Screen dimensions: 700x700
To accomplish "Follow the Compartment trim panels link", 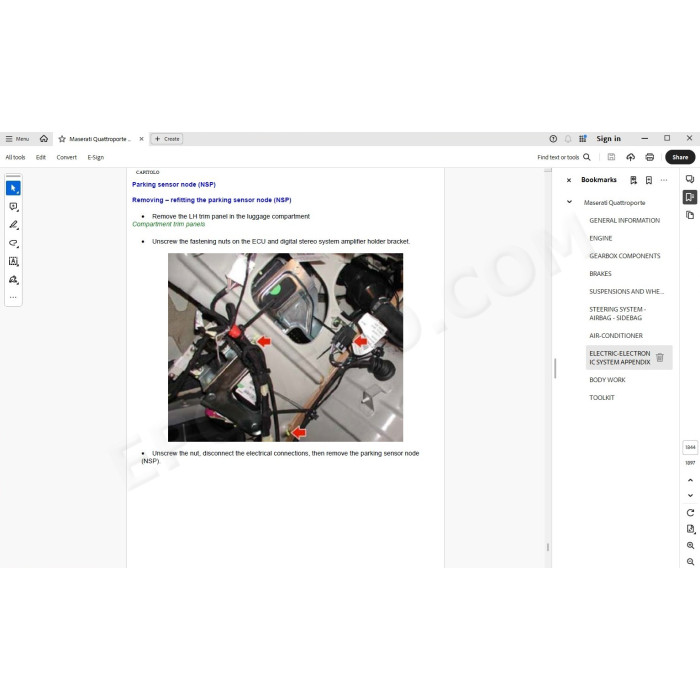I will (169, 224).
